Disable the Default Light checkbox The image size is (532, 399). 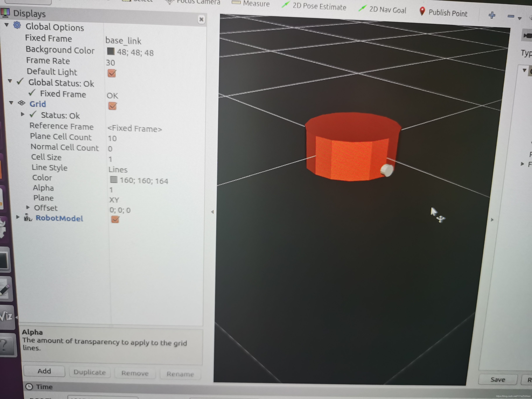(x=112, y=73)
